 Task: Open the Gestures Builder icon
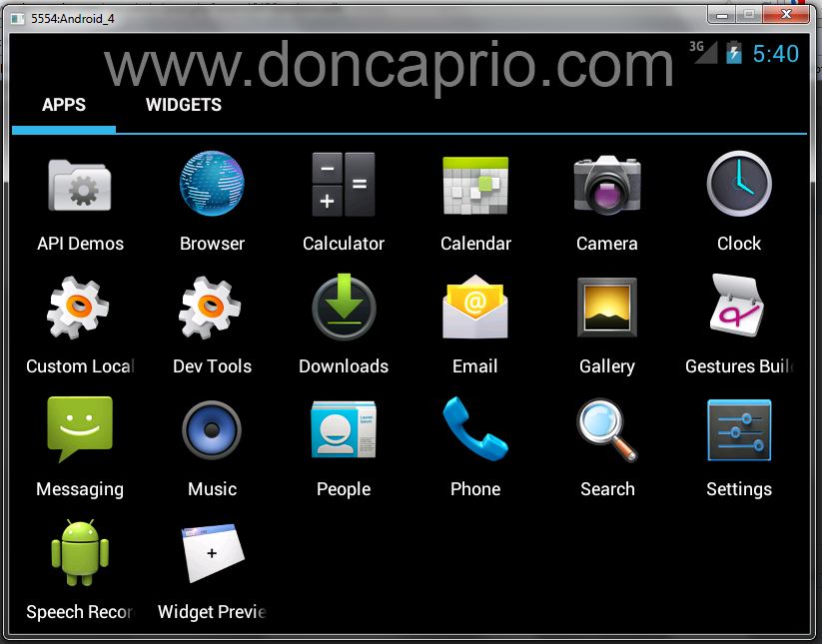click(x=736, y=306)
